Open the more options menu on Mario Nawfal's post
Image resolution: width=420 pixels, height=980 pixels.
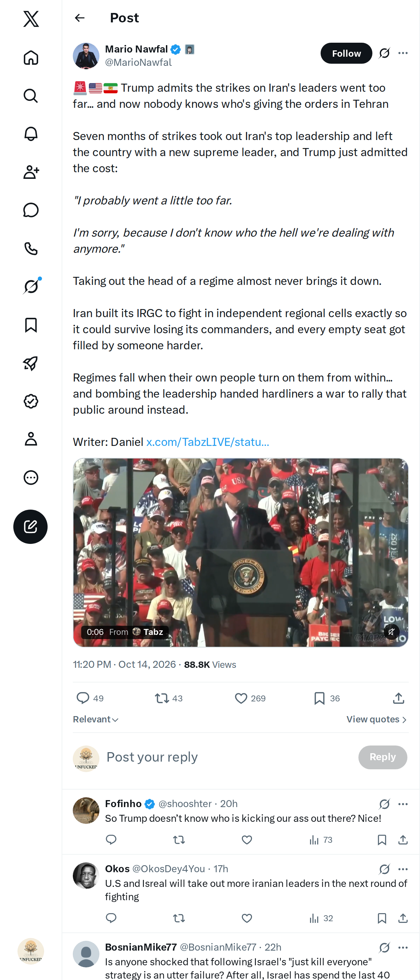[403, 53]
